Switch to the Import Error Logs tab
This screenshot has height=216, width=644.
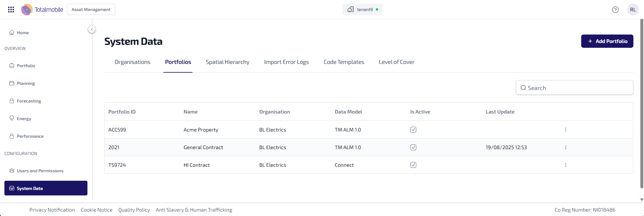point(286,62)
